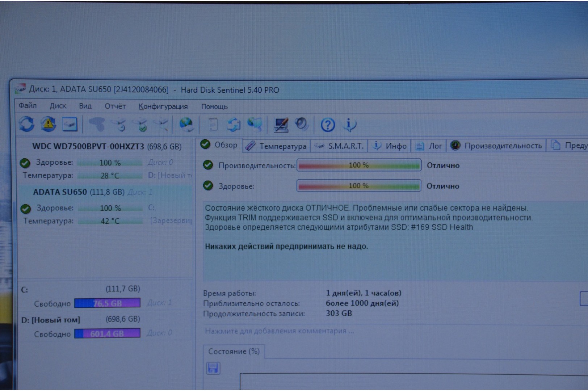Open the Отчёт menu
Screen dimensions: 588x391
[x=115, y=106]
